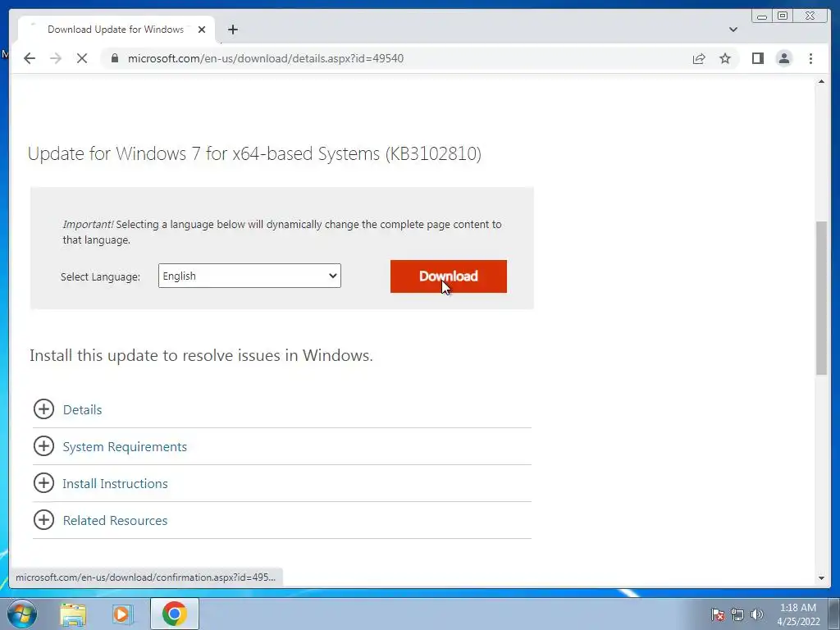Close the Download Update for Windows tab
Screen dimensions: 840x630
(202, 30)
